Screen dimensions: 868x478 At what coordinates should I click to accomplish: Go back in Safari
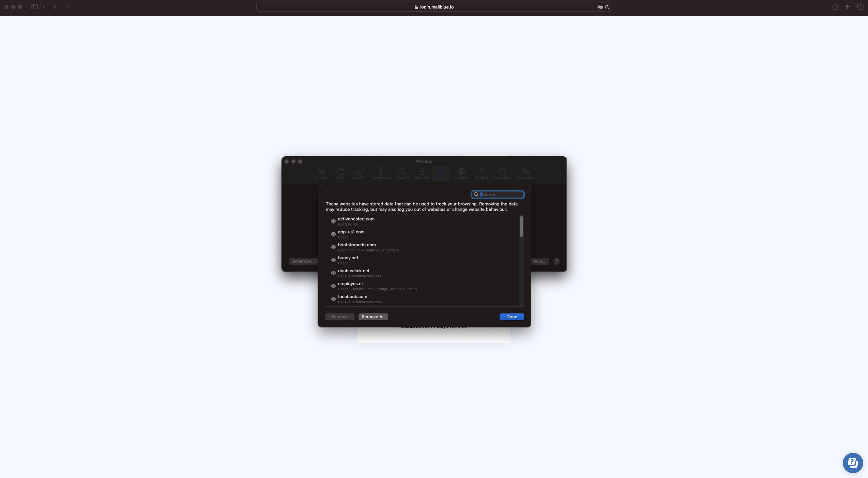tap(55, 7)
